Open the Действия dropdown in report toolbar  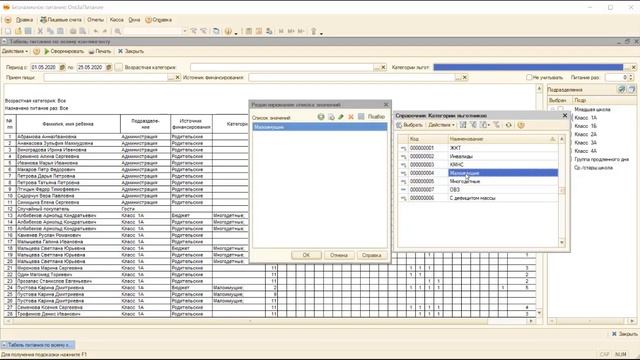click(x=15, y=51)
